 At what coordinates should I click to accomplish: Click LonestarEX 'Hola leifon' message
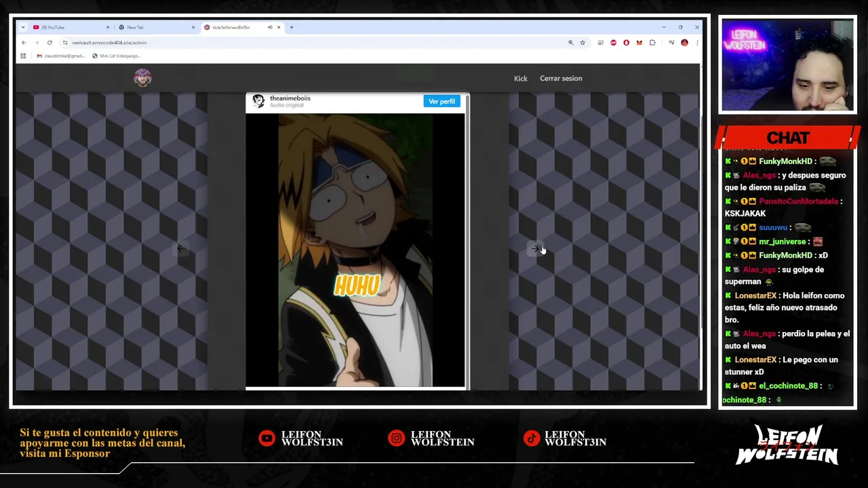pos(785,308)
